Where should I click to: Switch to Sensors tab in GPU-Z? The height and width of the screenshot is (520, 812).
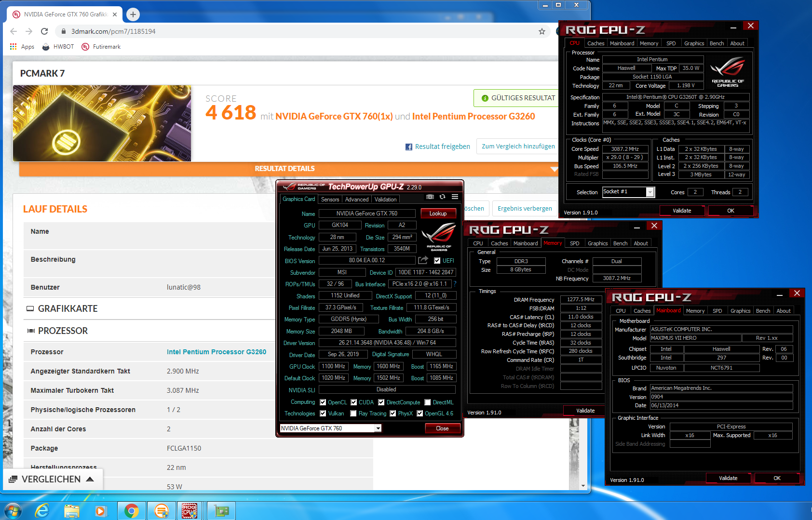(x=330, y=200)
